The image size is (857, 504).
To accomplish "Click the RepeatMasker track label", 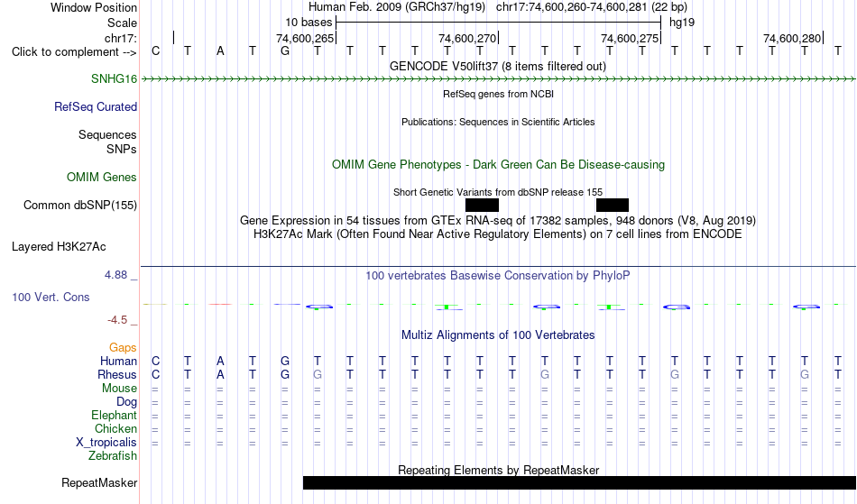I will coord(99,482).
